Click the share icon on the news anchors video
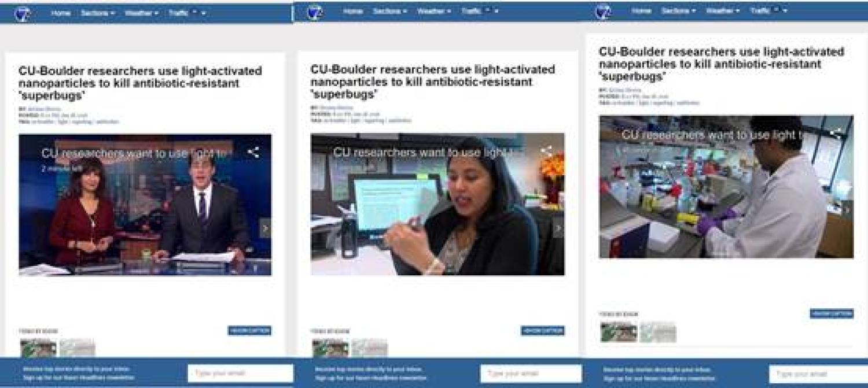Viewport: 868px width, 388px height. [253, 153]
